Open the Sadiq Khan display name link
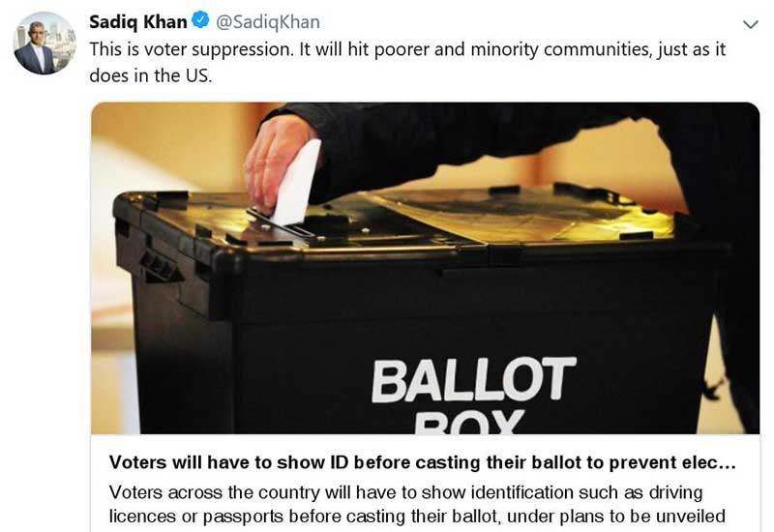 (x=138, y=21)
